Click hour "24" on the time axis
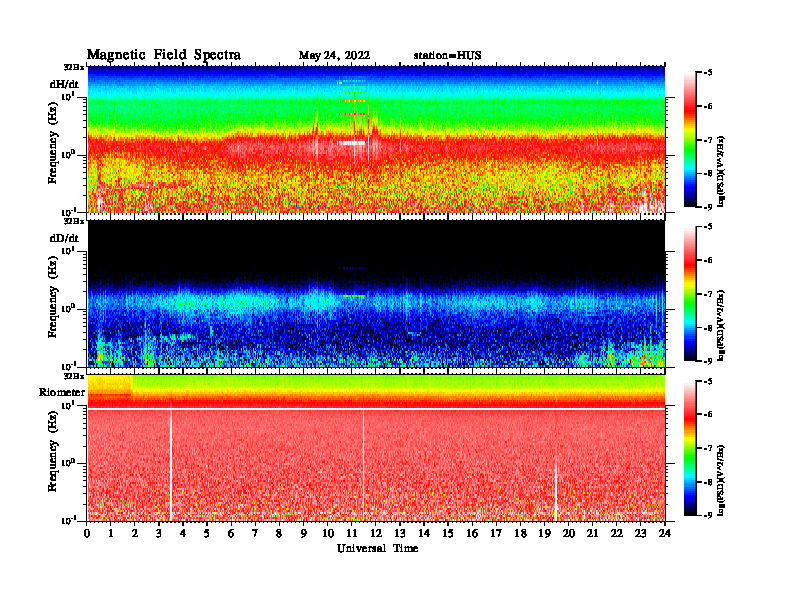The image size is (792, 612). (665, 534)
